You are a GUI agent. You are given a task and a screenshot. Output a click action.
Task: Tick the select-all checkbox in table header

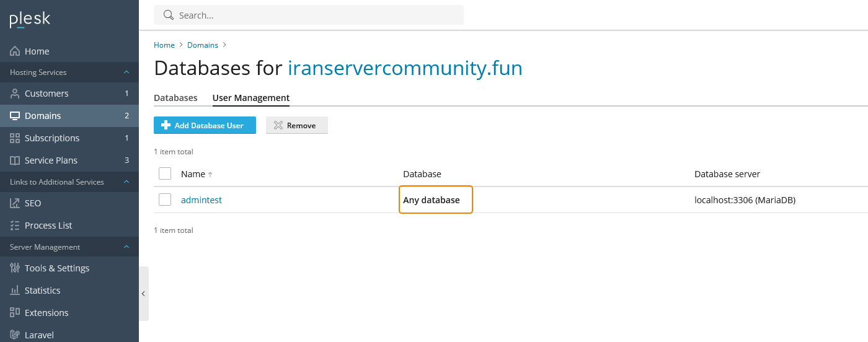(165, 173)
